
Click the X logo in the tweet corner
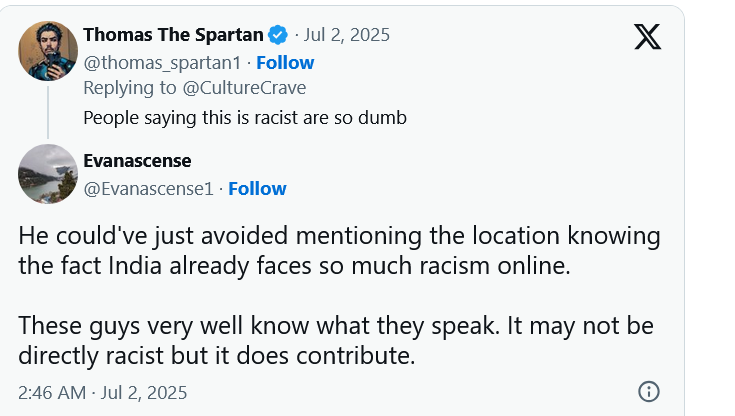pos(647,37)
